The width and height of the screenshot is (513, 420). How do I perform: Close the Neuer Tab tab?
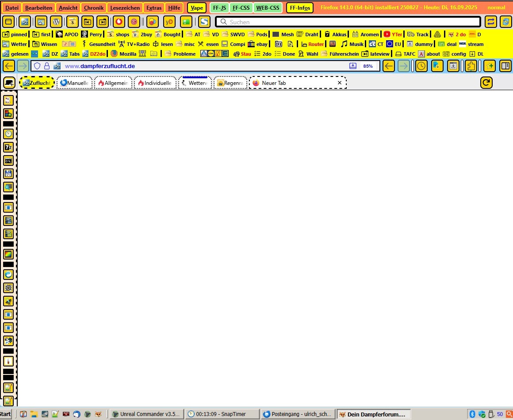(340, 83)
